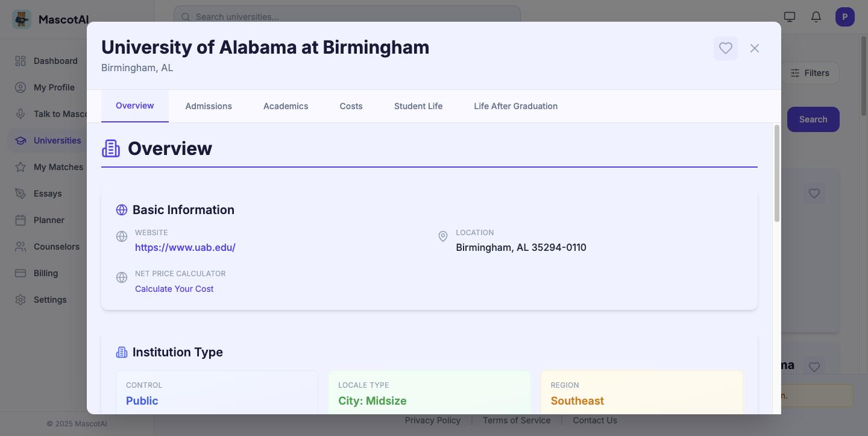
Task: Select the Costs tab
Action: click(x=351, y=106)
